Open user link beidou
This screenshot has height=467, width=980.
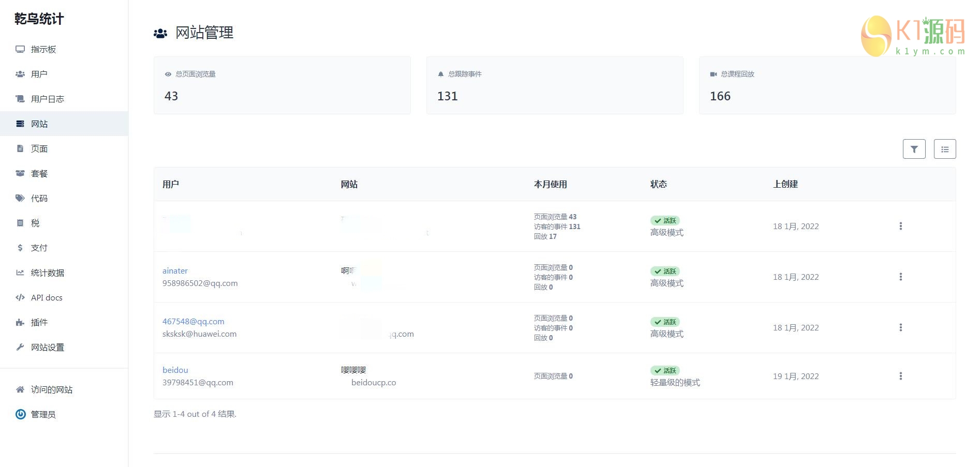tap(175, 370)
